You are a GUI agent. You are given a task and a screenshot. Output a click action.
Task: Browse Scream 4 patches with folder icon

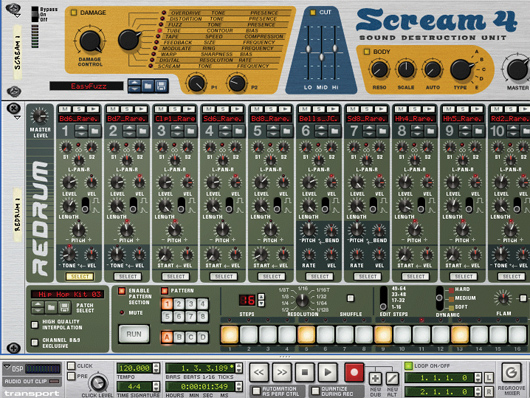[148, 86]
